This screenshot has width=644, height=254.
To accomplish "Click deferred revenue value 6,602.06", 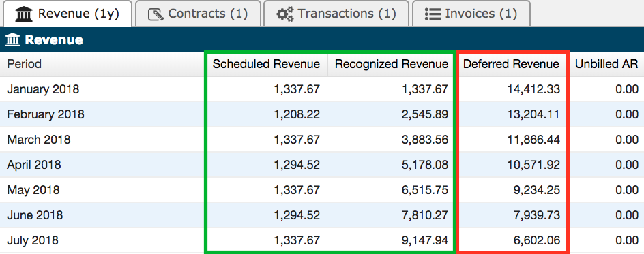I will [537, 240].
